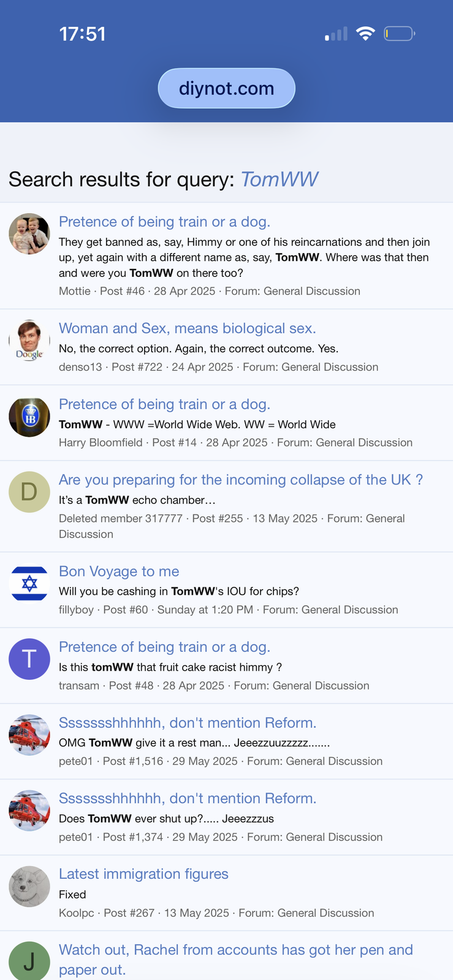Open 'Watch out, Rachel from accounts' thread
Viewport: 453px width, 980px height.
point(235,950)
